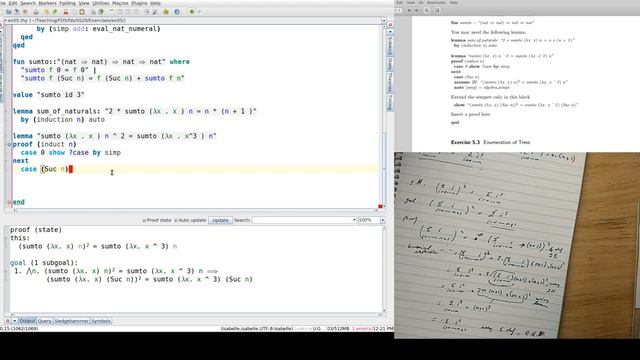Open the Plugins menu
This screenshot has width=640, height=360.
[x=139, y=3]
